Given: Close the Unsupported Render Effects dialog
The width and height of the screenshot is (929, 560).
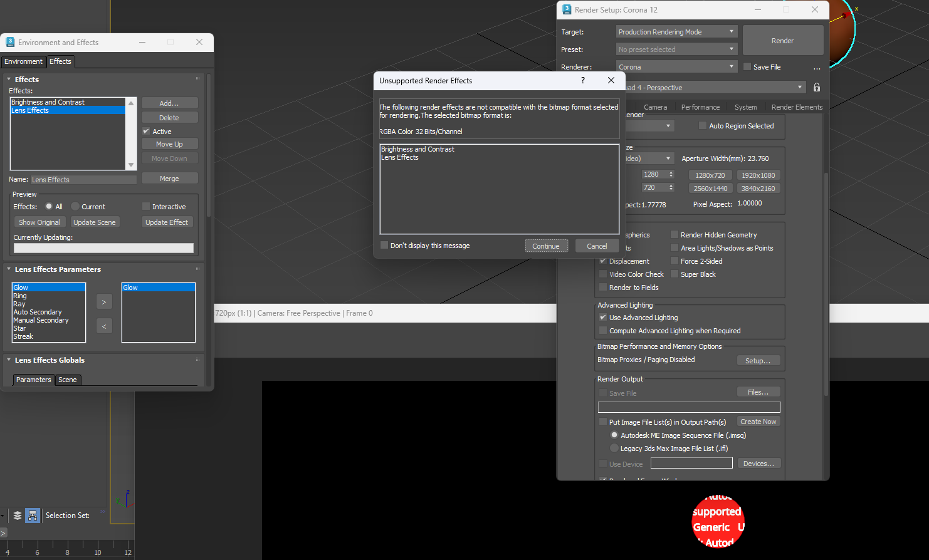Looking at the screenshot, I should [x=611, y=80].
